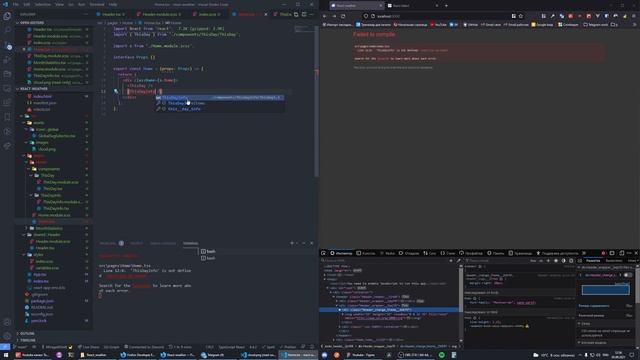Click the bookmark star icon in address bar
This screenshot has width=640, height=360.
click(x=521, y=16)
